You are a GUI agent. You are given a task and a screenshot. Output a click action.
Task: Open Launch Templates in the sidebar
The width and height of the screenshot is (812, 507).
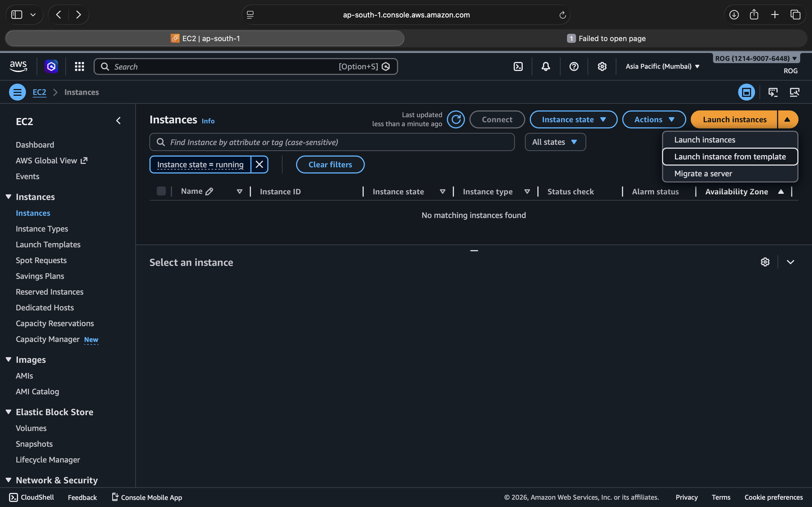pyautogui.click(x=48, y=244)
